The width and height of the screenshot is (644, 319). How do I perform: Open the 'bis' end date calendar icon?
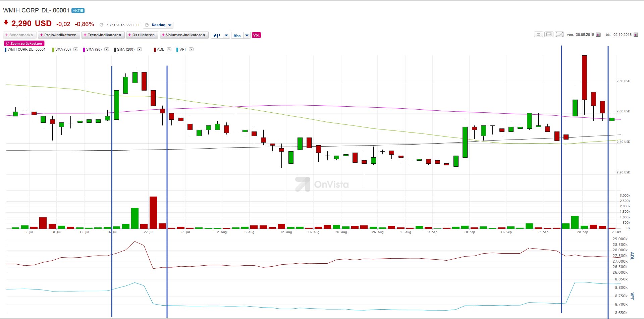(636, 35)
